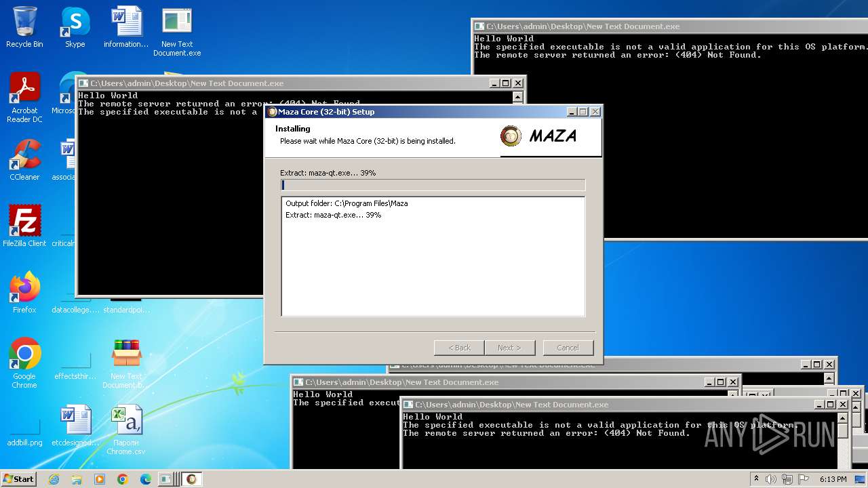
Task: Open Google Chrome from the taskbar
Action: 122,479
